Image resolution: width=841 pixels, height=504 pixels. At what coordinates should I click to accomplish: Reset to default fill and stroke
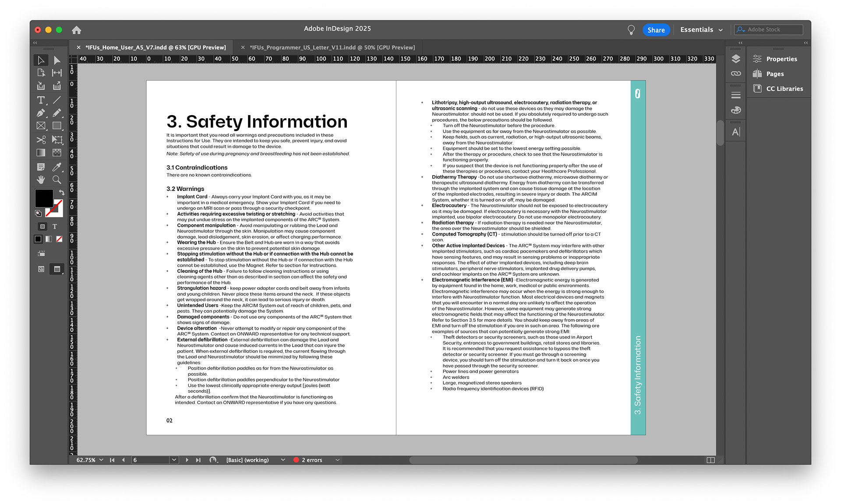[38, 213]
